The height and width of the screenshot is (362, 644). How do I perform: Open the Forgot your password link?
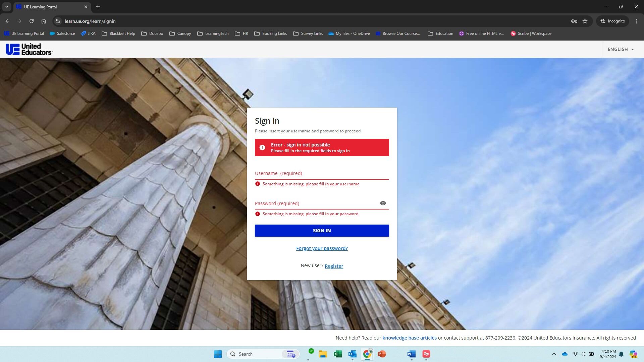(x=322, y=248)
